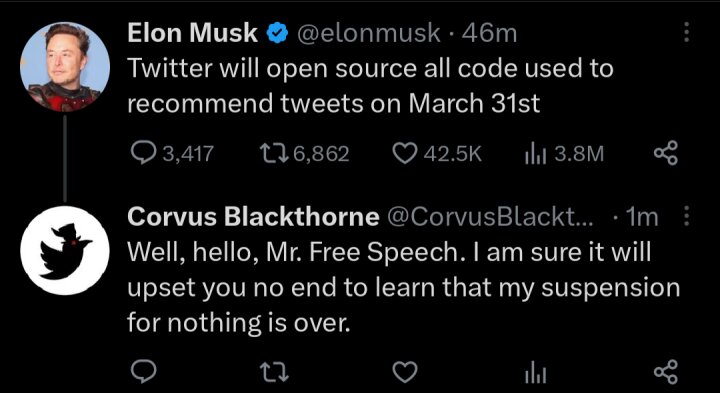Open Corvus Blackthorne's bird avatar
Viewport: 720px width, 393px height.
(x=65, y=250)
